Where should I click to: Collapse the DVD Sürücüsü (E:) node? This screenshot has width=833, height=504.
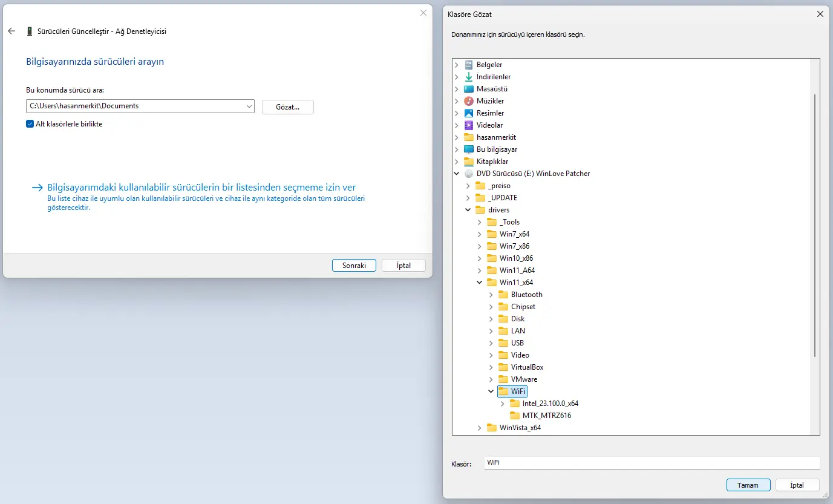457,174
